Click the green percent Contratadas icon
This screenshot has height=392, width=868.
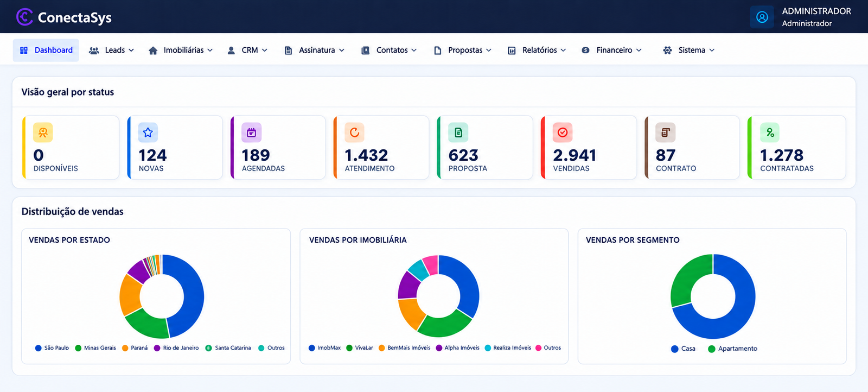coord(770,132)
